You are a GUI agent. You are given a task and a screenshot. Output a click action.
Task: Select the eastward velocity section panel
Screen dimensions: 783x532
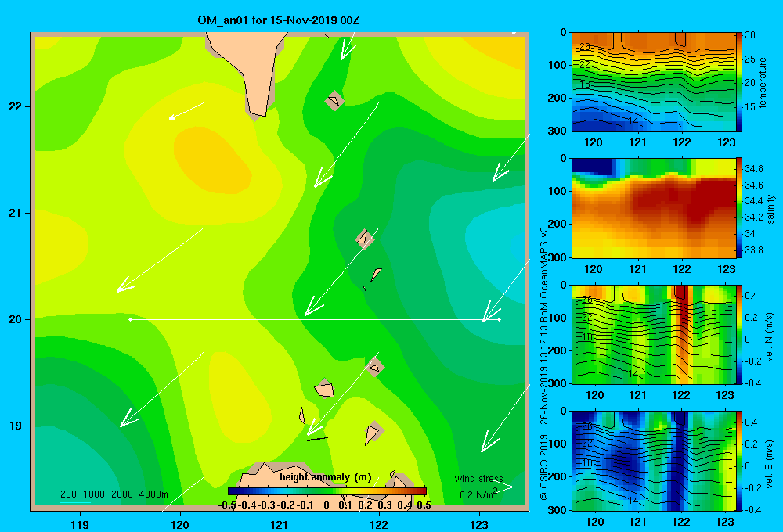653,461
